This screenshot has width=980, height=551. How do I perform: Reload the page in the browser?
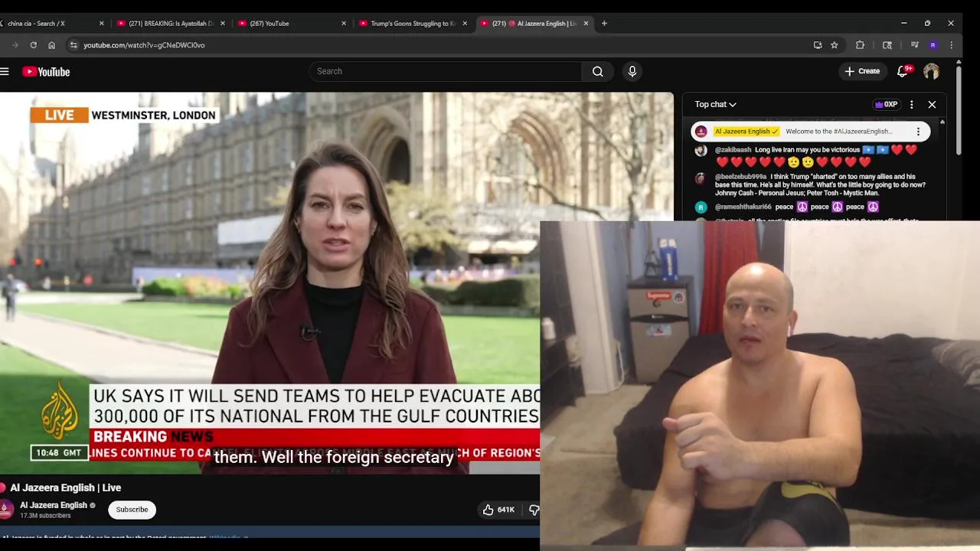(33, 45)
